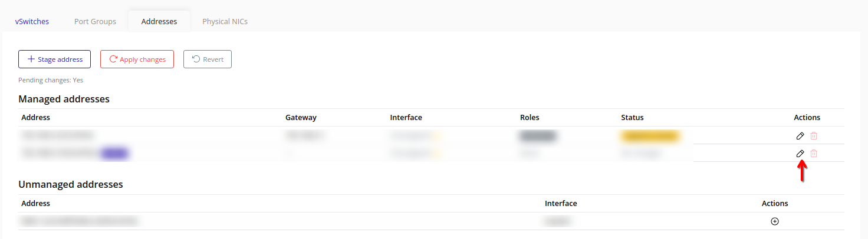Apply changes to pending addresses
Viewport: 868px width, 239px height.
137,59
